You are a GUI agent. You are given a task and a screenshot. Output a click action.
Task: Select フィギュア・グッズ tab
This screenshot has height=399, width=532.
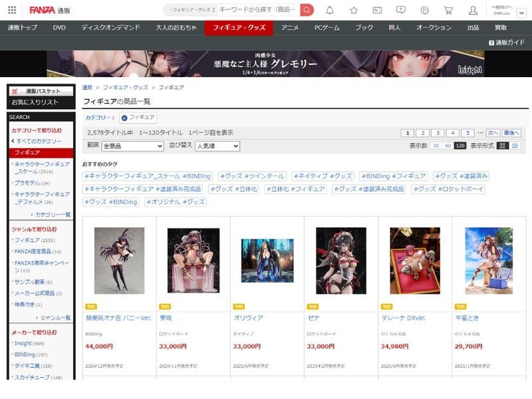239,28
